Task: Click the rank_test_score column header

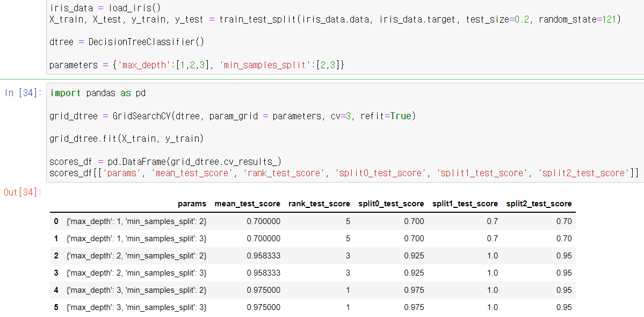Action: [x=319, y=204]
